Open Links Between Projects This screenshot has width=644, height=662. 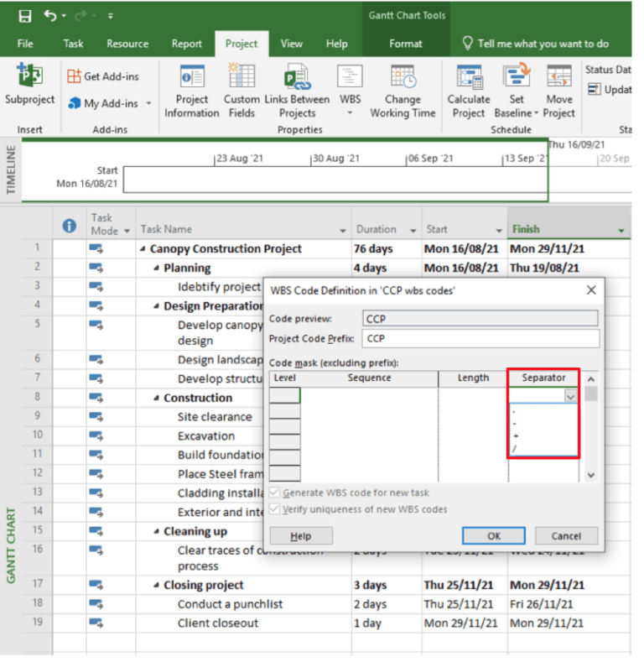[x=297, y=78]
